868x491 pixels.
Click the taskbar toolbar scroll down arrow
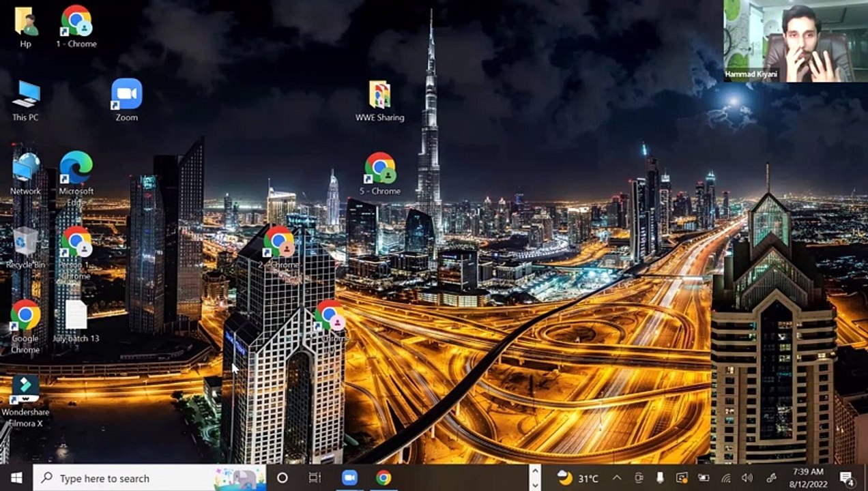(535, 484)
